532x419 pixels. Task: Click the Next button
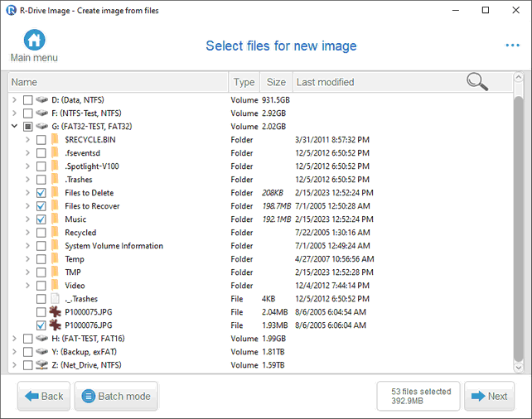pyautogui.click(x=489, y=396)
